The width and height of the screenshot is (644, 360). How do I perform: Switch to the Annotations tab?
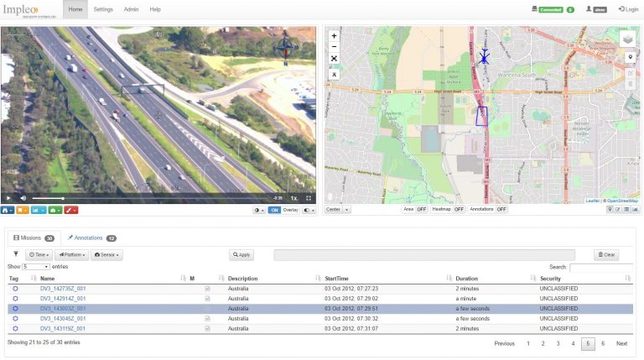pyautogui.click(x=91, y=237)
